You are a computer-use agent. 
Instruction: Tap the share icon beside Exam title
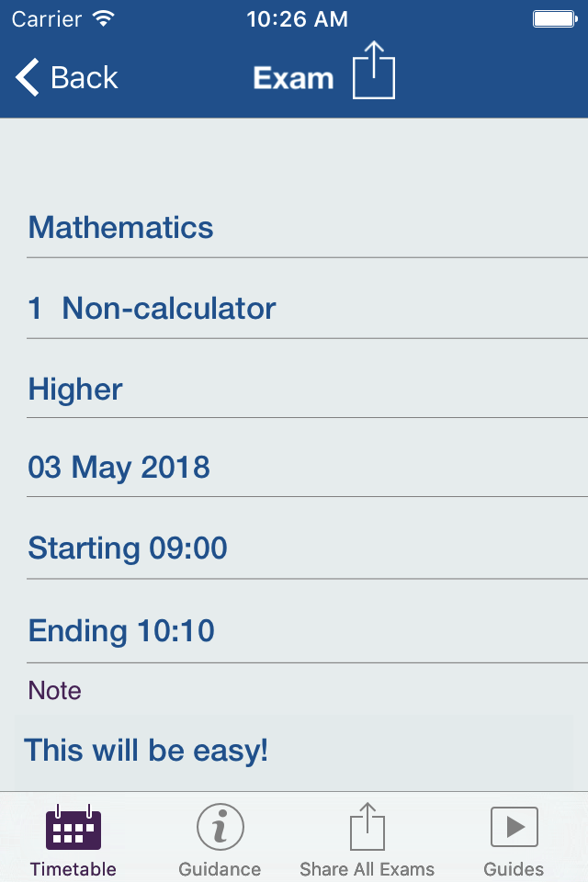[374, 71]
